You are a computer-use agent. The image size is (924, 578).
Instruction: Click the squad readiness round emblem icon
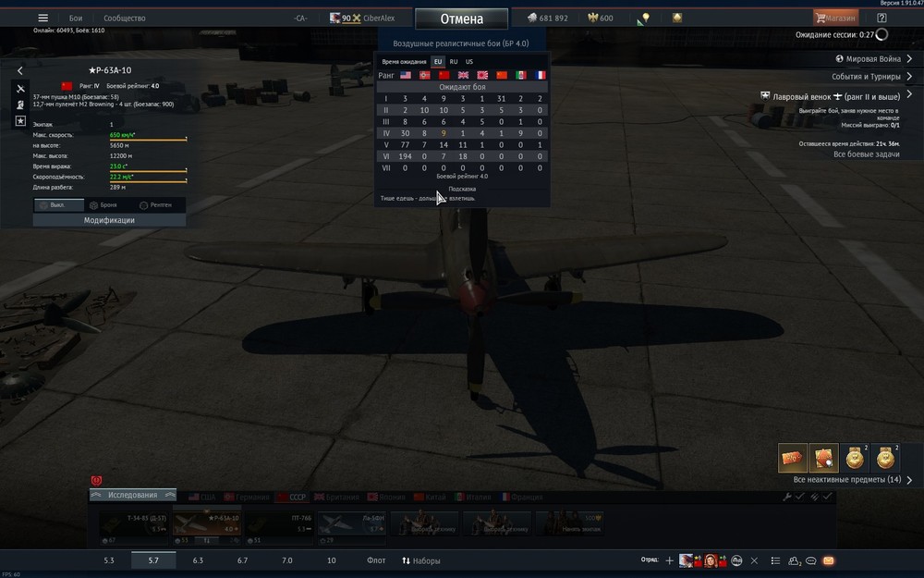pos(736,560)
